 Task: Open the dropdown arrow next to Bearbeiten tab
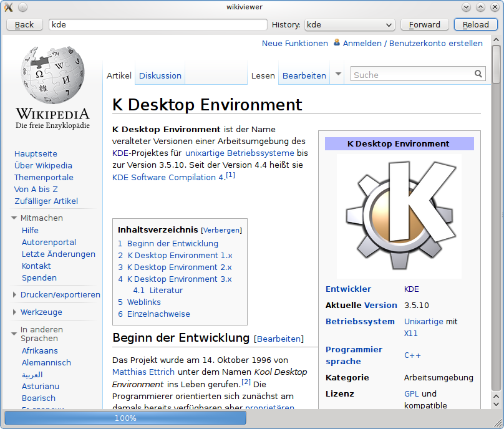click(338, 74)
